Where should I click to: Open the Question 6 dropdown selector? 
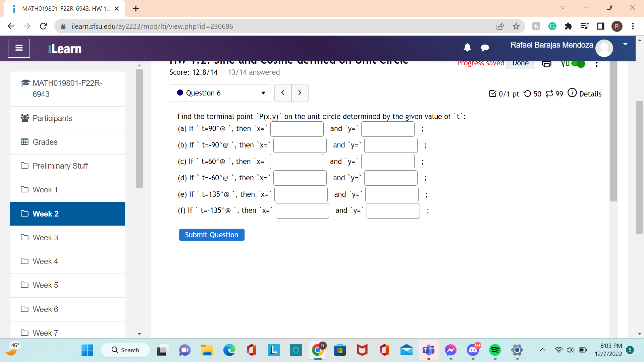point(220,93)
